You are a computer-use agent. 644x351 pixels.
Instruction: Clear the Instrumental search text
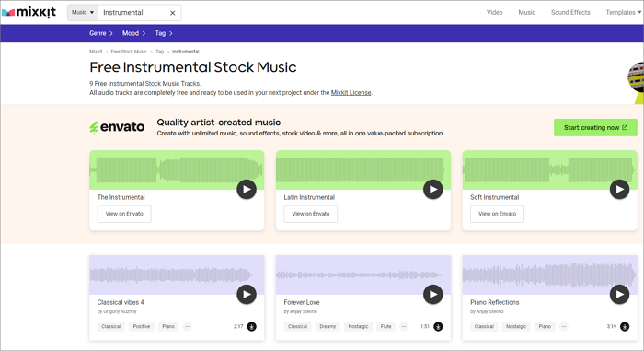[173, 13]
